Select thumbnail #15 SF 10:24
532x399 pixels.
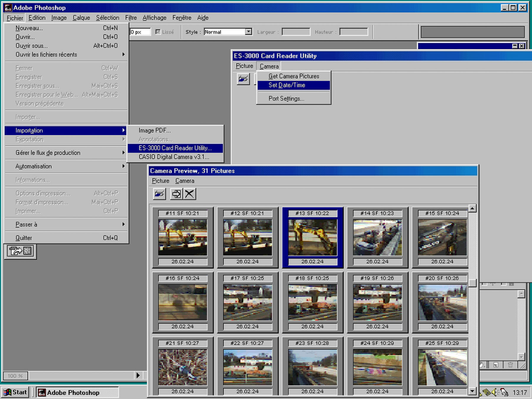click(440, 237)
